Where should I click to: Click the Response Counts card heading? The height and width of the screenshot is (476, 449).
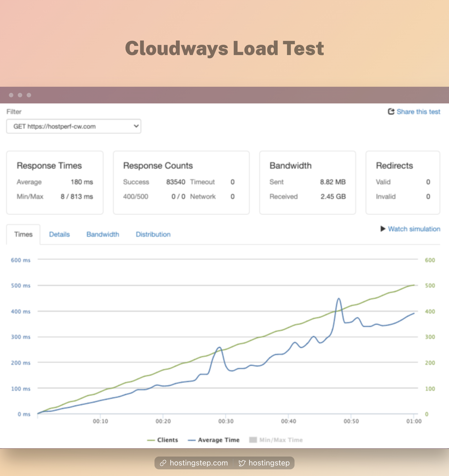[158, 166]
